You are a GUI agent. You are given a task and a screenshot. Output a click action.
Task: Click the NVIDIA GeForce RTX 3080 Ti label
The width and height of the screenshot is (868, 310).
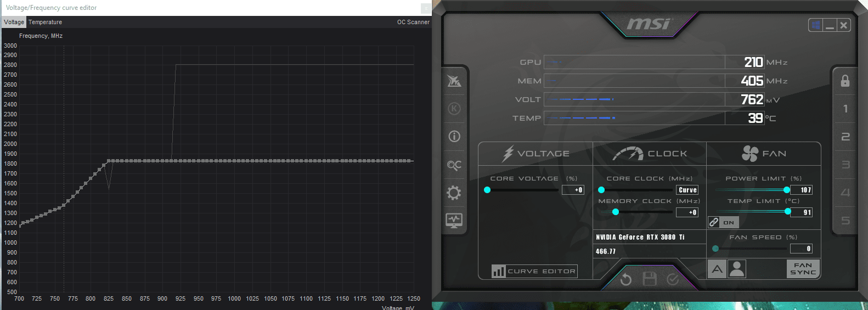(x=640, y=237)
